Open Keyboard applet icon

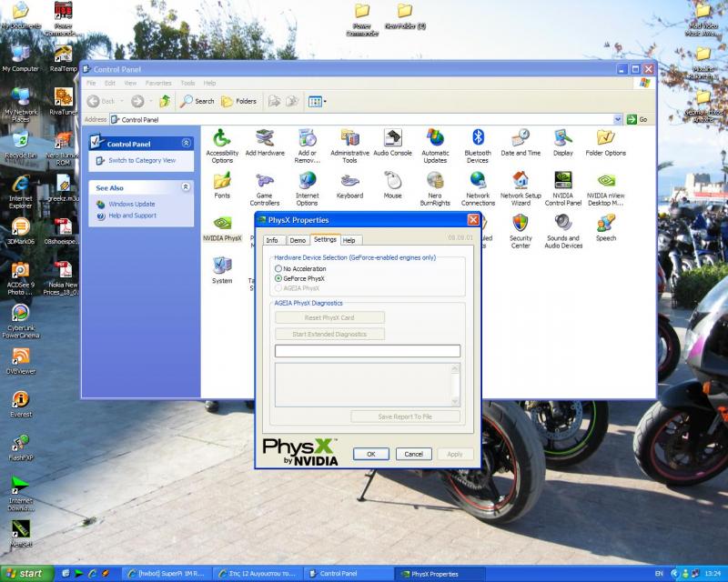tap(349, 185)
